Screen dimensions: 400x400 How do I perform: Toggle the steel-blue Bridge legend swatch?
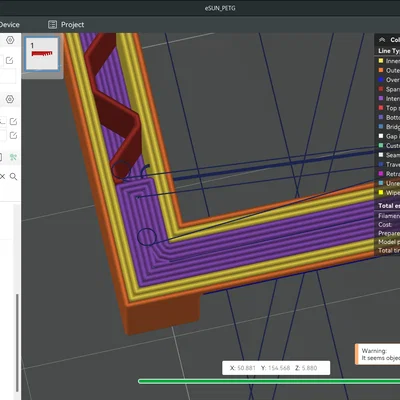381,127
